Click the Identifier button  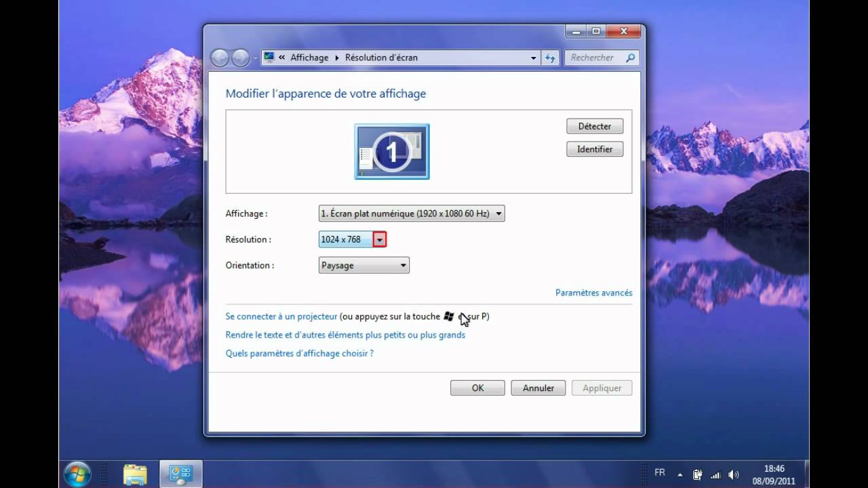595,149
